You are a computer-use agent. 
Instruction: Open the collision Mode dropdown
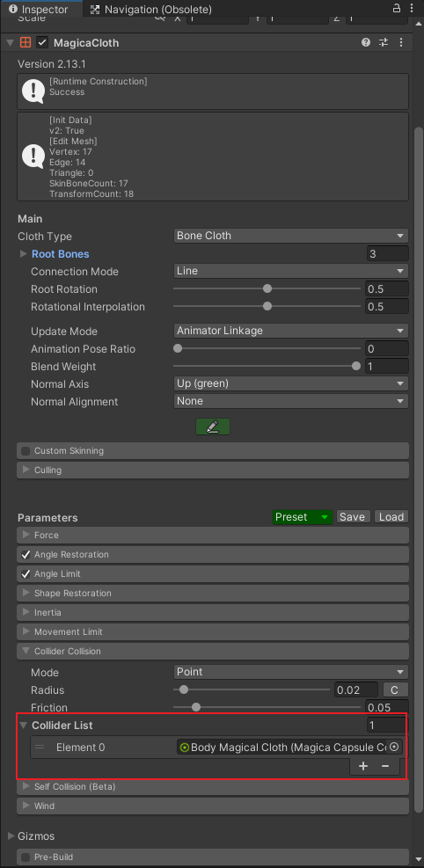click(290, 672)
